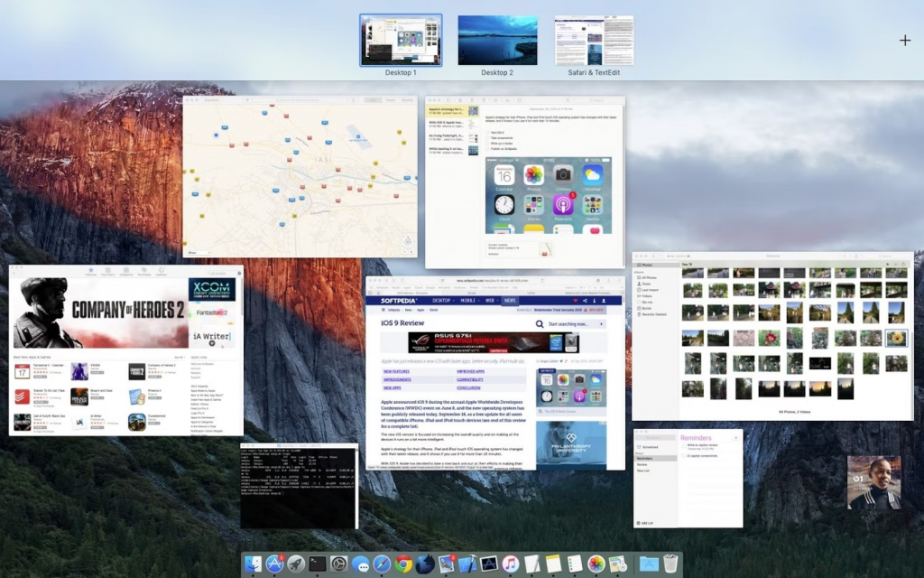
Task: Click the user account icon on Softpedia
Action: point(603,301)
